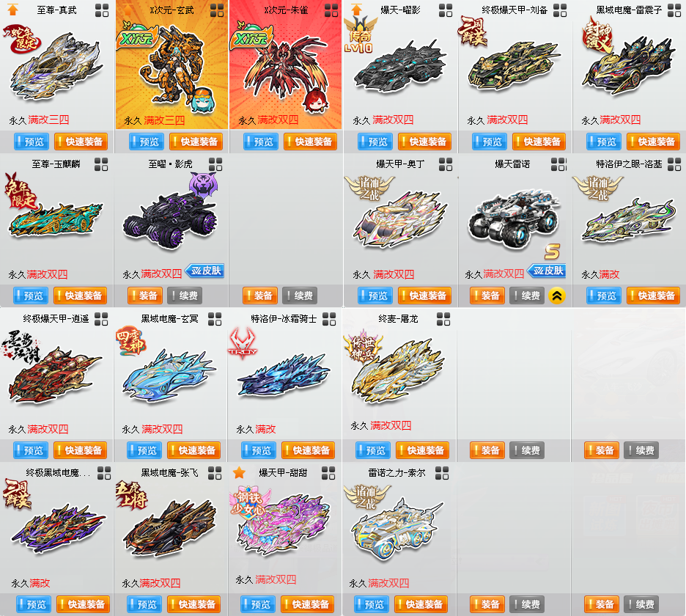Screen dimensions: 686x616
Task: Quick equip 特洛伊-冰霜骑士
Action: point(308,450)
